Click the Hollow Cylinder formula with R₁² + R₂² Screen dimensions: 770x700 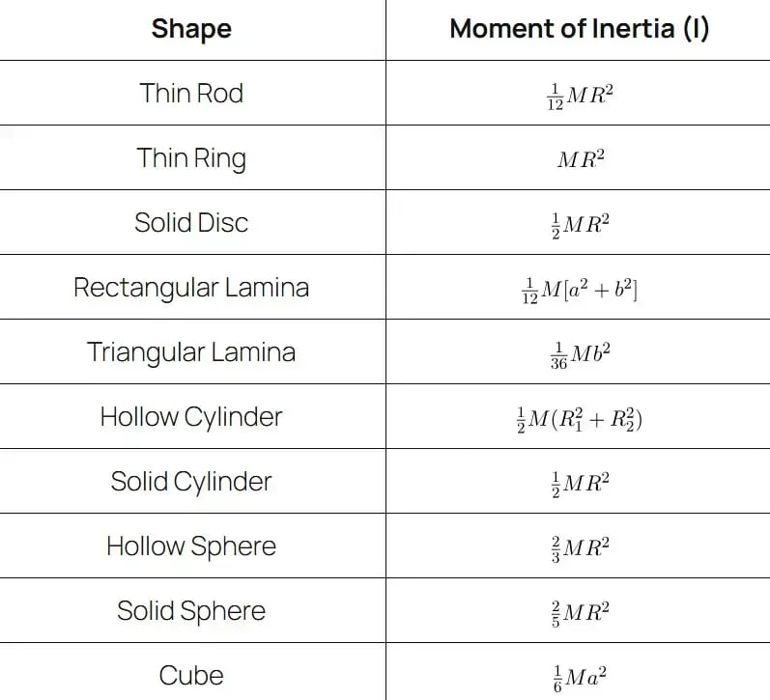click(580, 420)
